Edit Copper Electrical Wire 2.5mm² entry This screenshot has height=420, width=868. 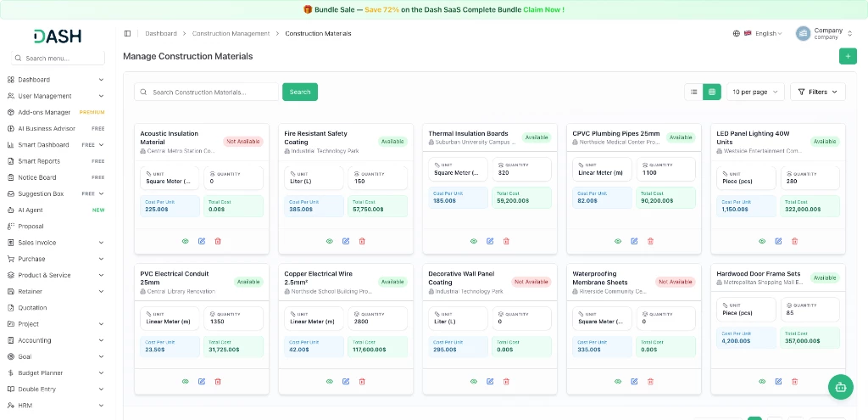coord(346,381)
